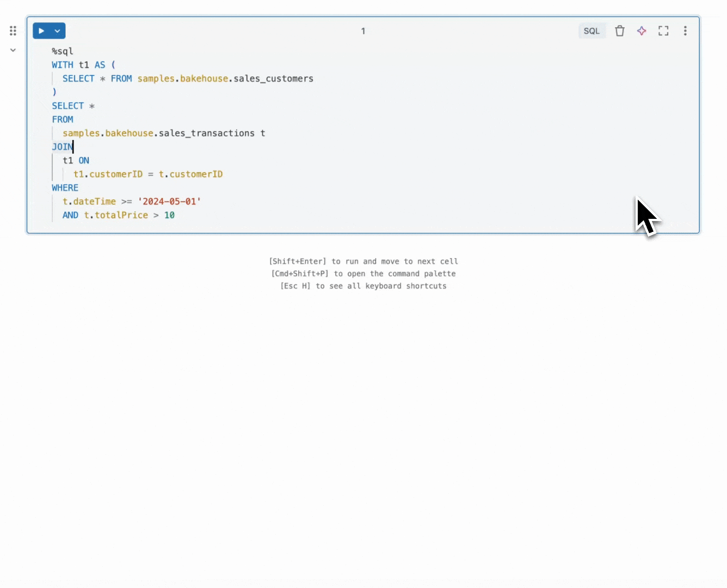The width and height of the screenshot is (727, 588).
Task: Expand the cell to fullscreen view
Action: 663,31
